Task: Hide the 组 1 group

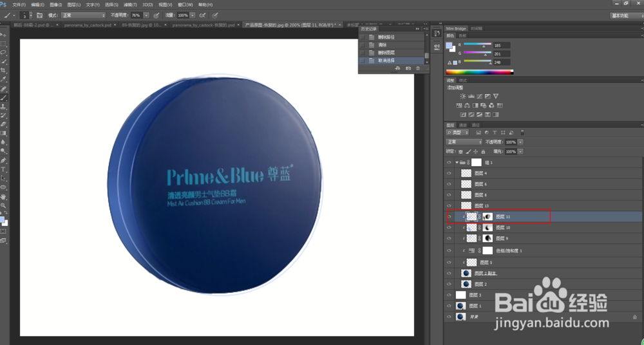Action: tap(448, 163)
